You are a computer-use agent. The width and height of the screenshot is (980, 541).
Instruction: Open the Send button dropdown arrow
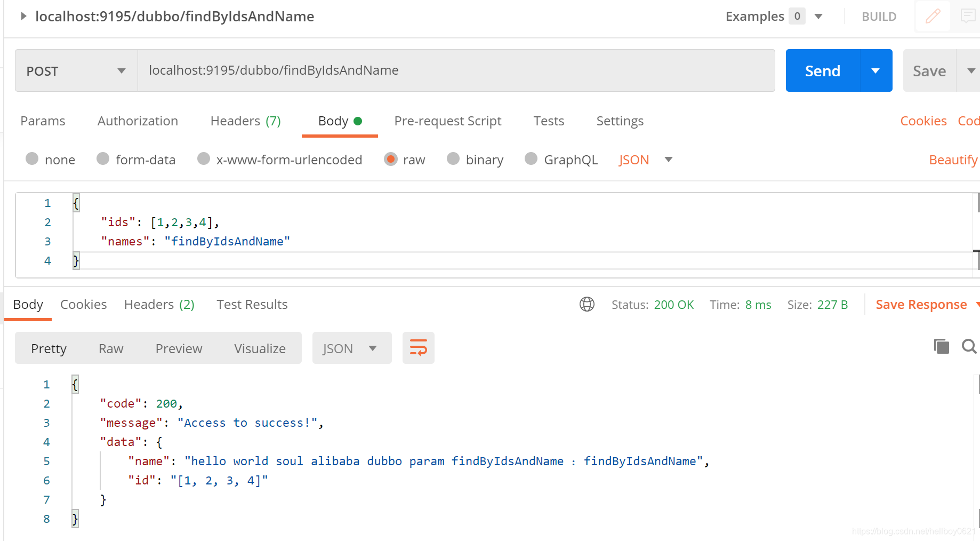point(875,70)
